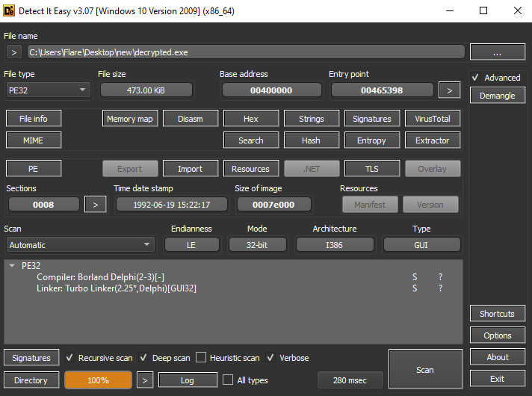
Task: Click the Architecture I386 field
Action: (335, 244)
